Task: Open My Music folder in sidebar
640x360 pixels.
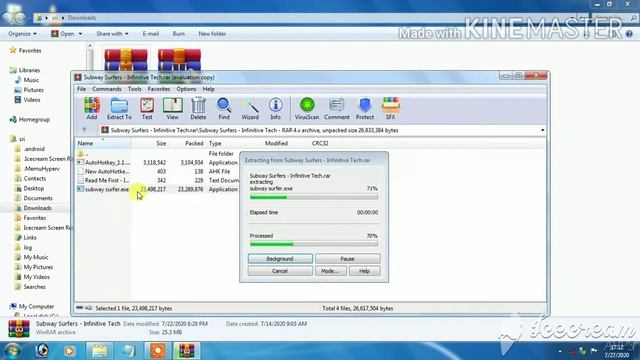Action: click(31, 257)
